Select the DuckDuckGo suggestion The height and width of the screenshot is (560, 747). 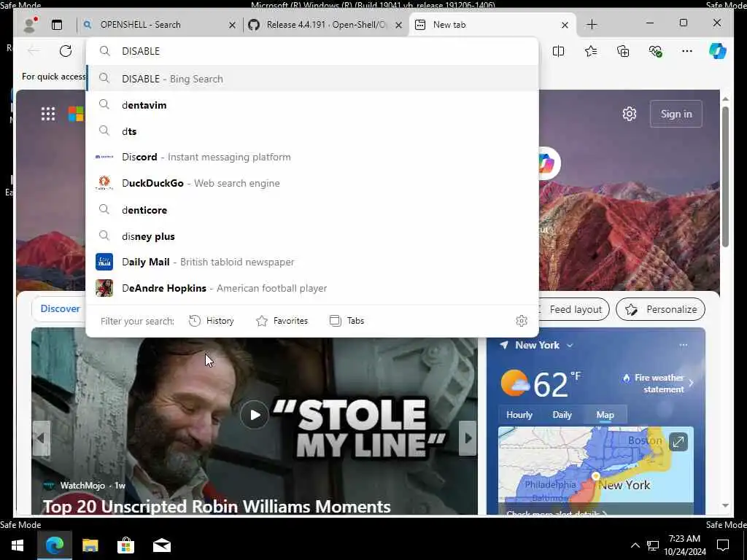tap(312, 183)
